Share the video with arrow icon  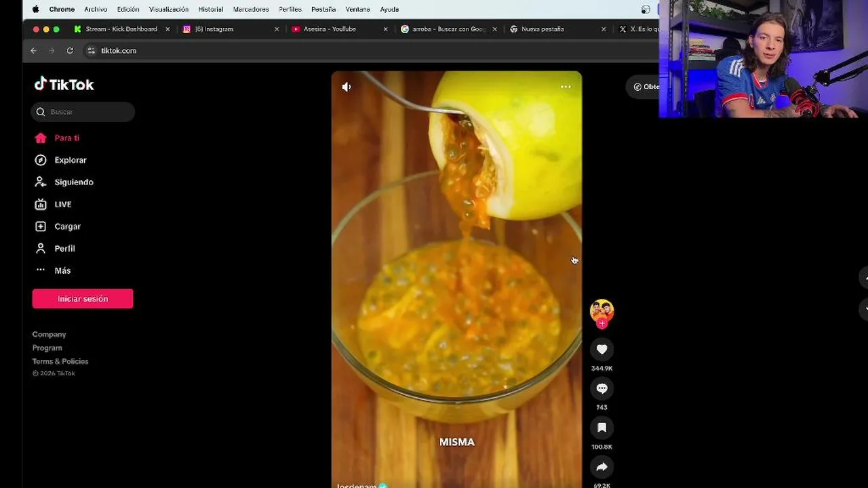[x=601, y=467]
